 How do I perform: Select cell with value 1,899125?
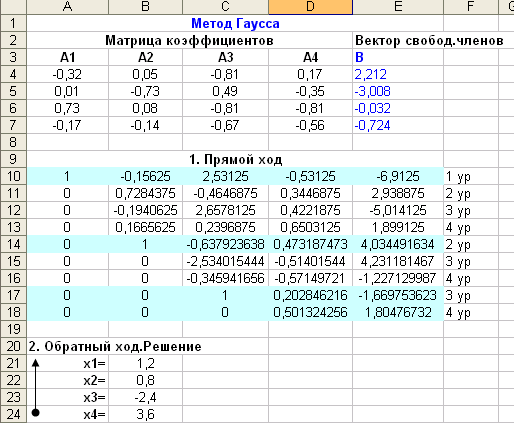click(398, 227)
